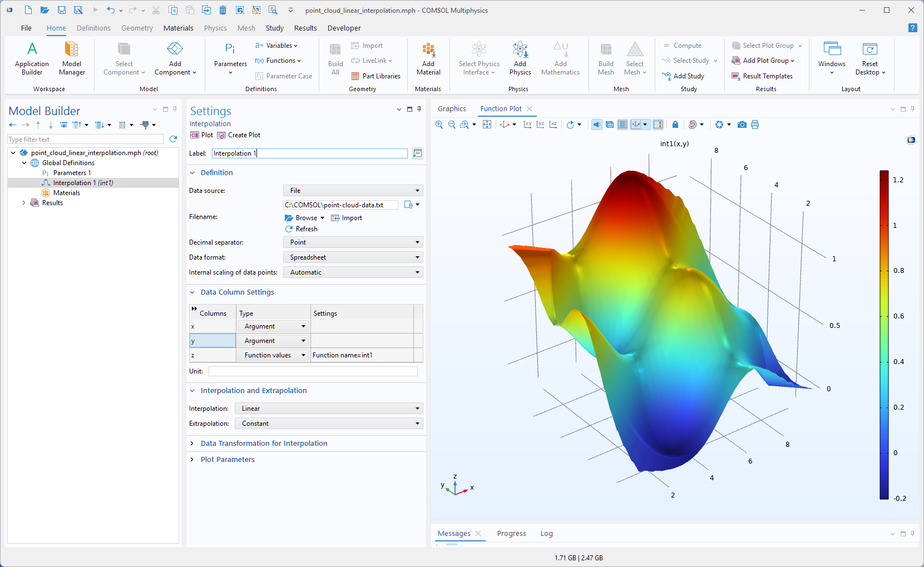Click the Create Plot button
Viewport: 924px width, 567px height.
[239, 135]
